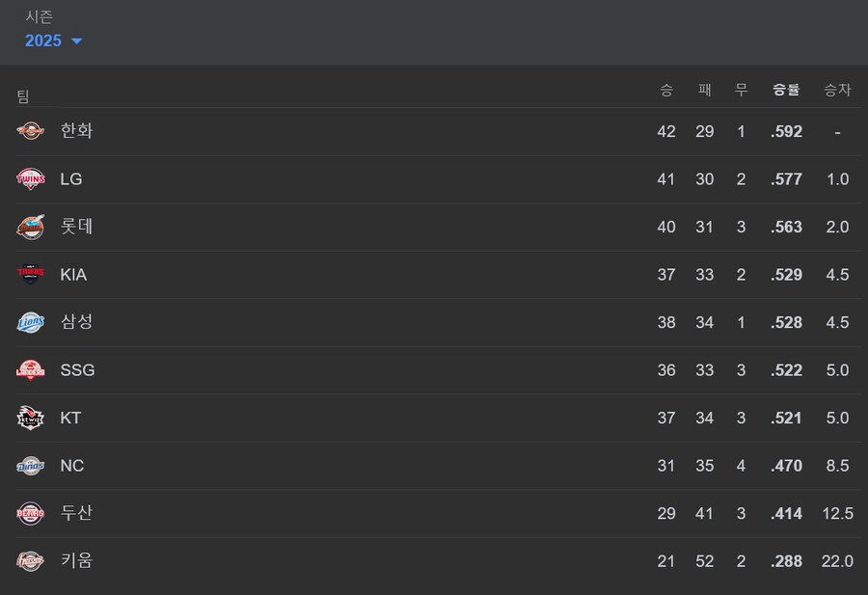Open the 한화 team name link

76,131
